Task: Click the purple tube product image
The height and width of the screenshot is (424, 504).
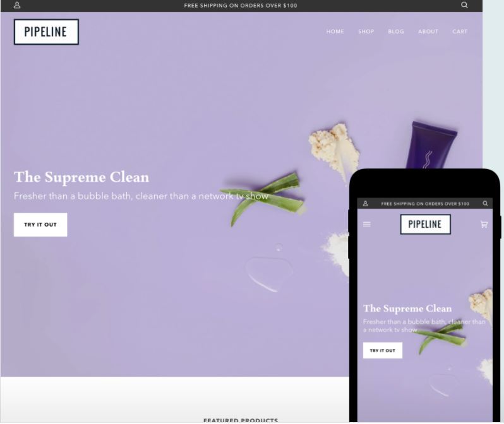Action: pos(430,145)
